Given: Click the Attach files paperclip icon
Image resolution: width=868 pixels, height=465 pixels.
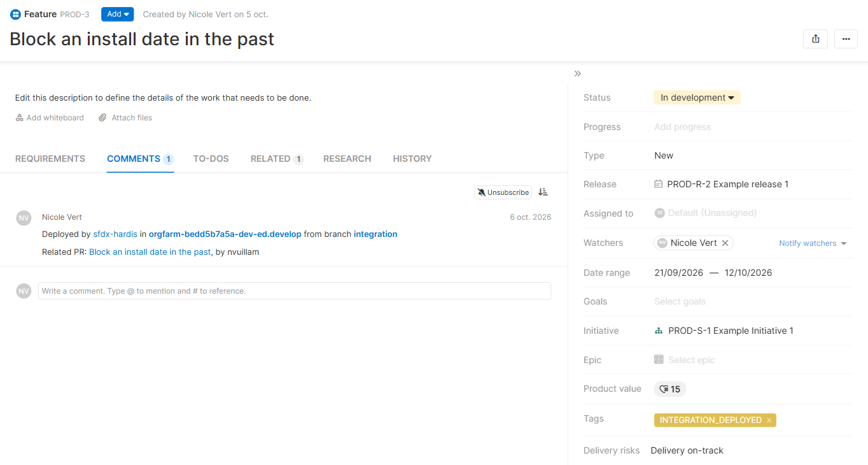Looking at the screenshot, I should (102, 118).
